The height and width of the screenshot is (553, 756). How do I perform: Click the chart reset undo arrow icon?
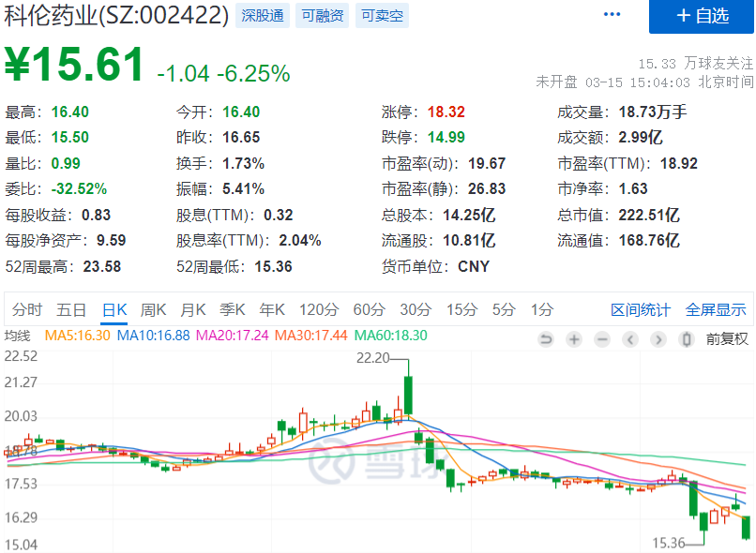(546, 339)
